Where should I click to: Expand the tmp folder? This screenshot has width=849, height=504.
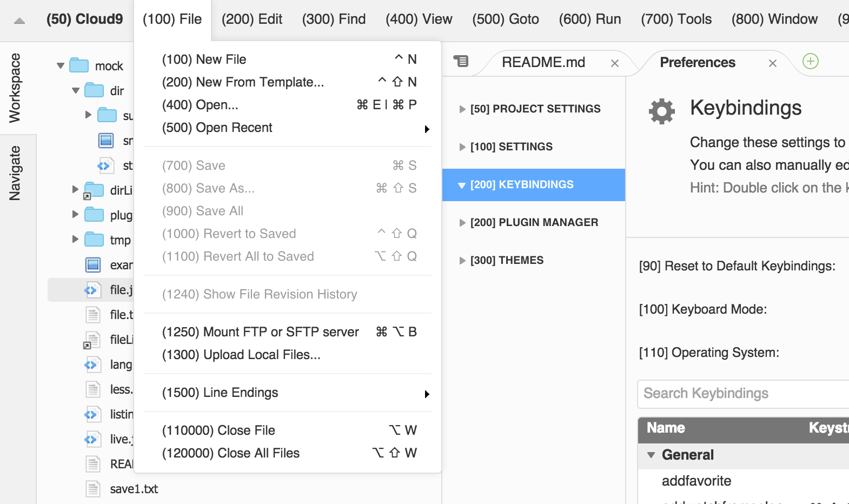click(76, 240)
